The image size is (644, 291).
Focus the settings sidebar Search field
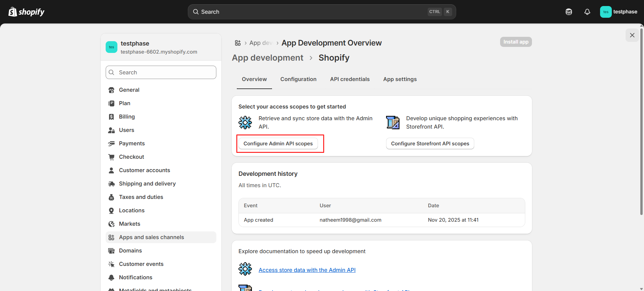click(x=161, y=72)
